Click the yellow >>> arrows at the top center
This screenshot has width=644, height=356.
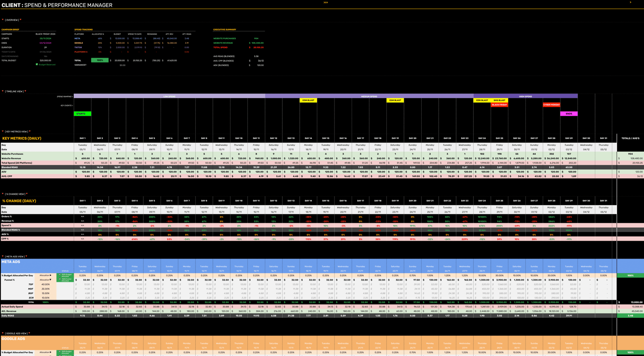pos(326,3)
